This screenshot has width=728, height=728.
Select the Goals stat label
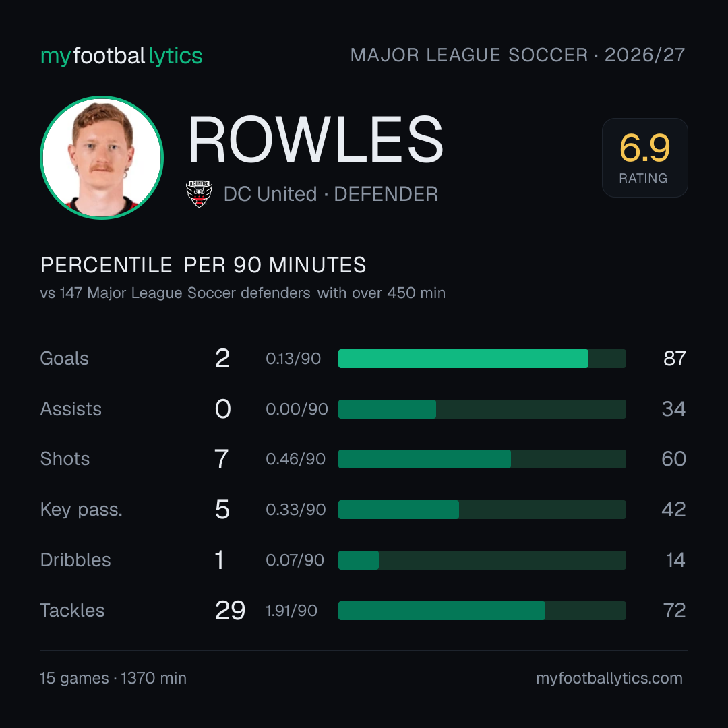[65, 359]
